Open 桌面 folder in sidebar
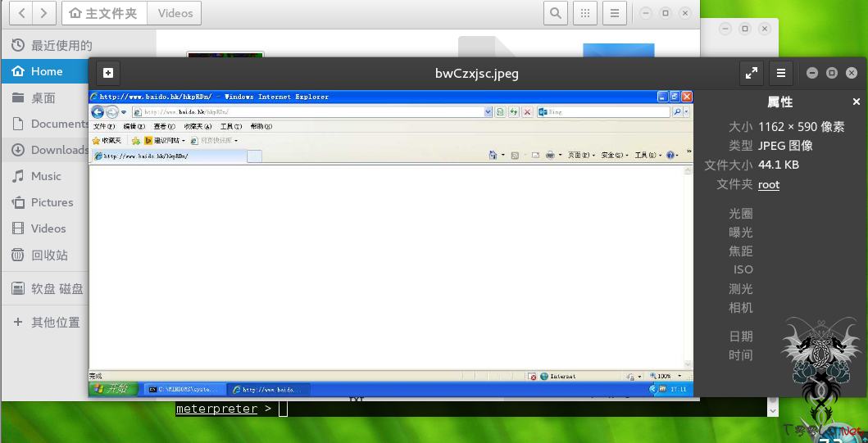The width and height of the screenshot is (868, 443). [45, 98]
